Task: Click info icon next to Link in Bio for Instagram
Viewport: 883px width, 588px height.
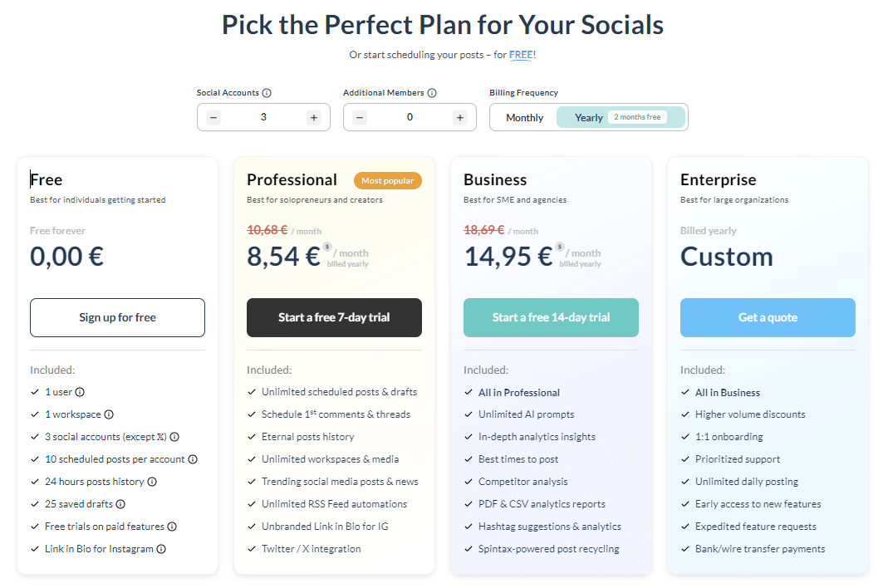Action: (x=161, y=549)
